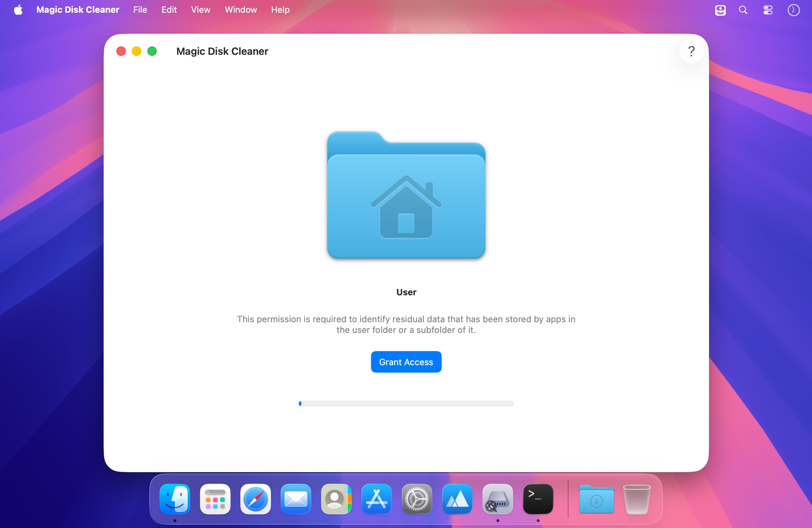Open the Trash in the Dock
Screen dimensions: 812x528
coord(637,499)
